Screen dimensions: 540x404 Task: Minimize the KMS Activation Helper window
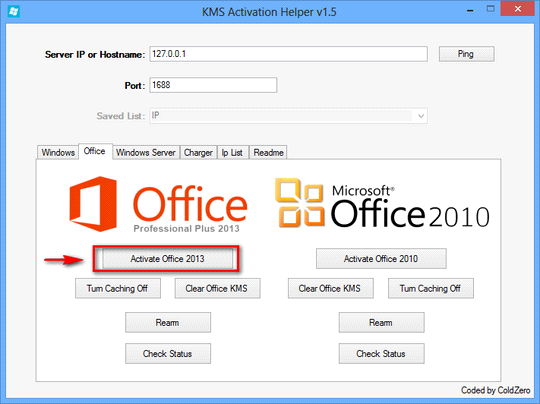point(470,10)
